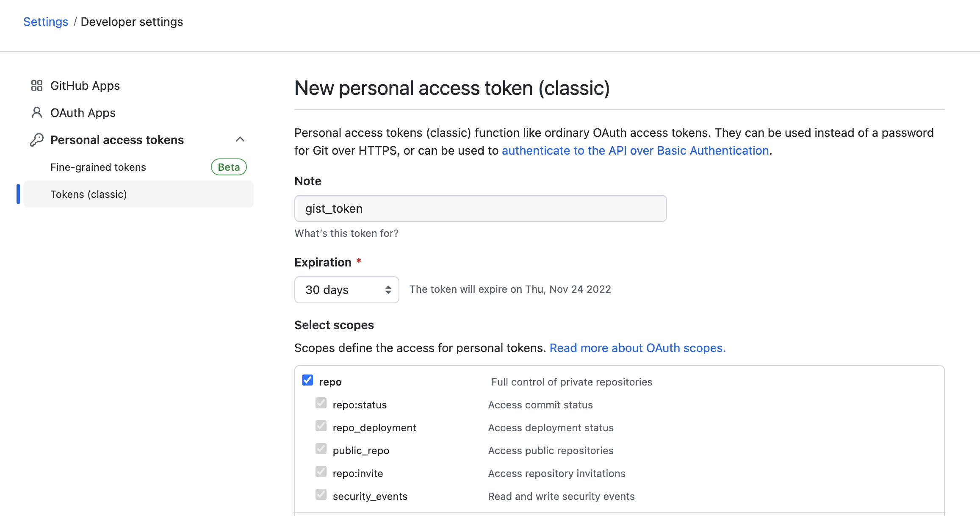Open the 30 days expiration dropdown
The height and width of the screenshot is (516, 980).
(346, 290)
